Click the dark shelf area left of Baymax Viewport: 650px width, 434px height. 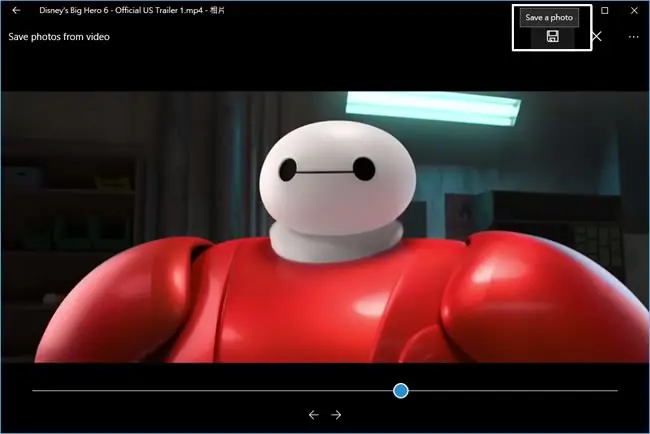70,216
